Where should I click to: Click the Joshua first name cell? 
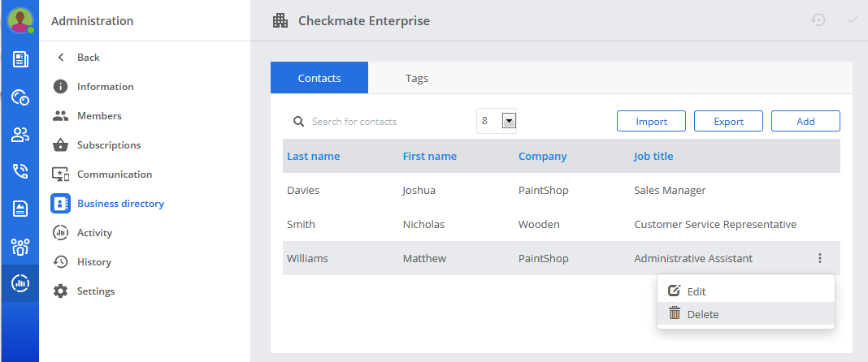(x=419, y=191)
